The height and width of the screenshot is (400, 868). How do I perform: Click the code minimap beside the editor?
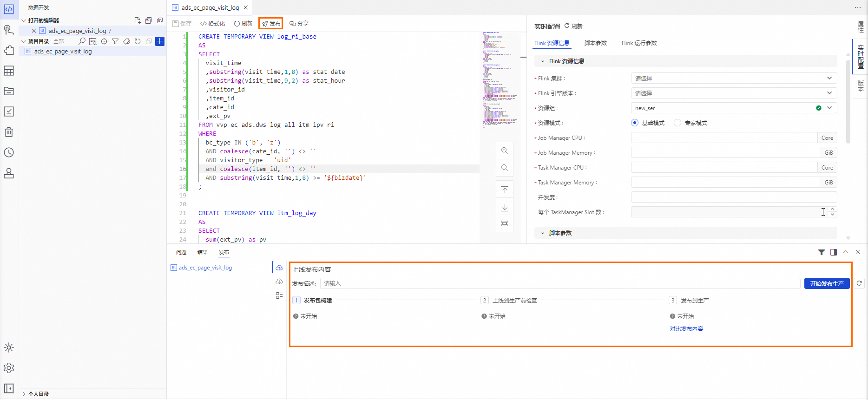tap(500, 79)
